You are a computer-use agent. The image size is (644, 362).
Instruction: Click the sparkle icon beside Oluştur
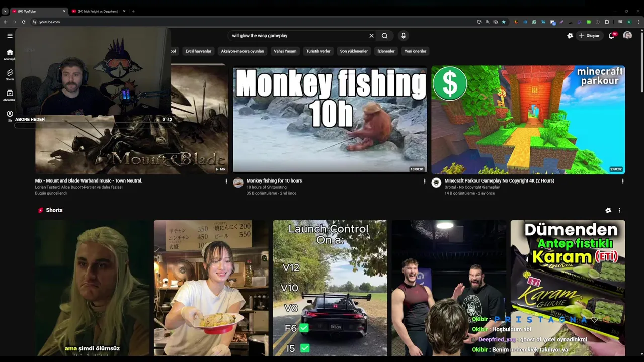coord(570,36)
